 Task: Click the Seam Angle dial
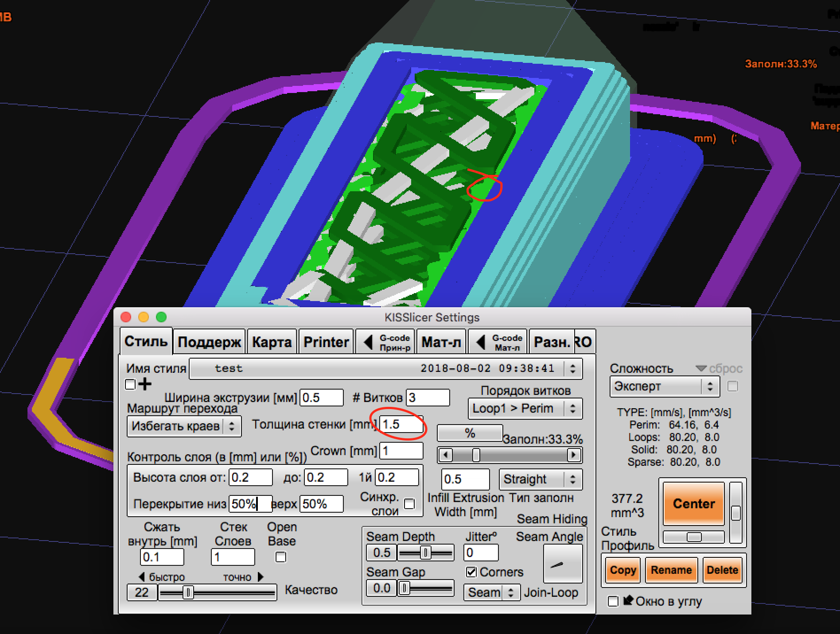[562, 564]
